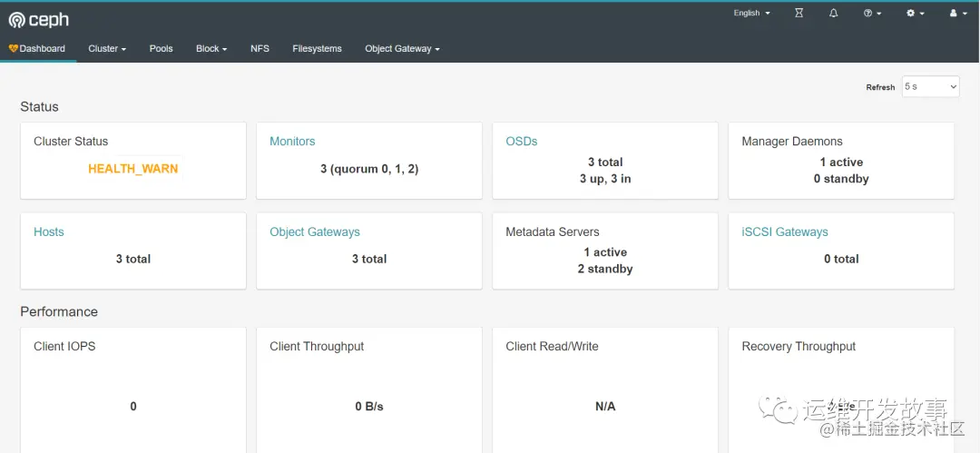Click the 'N/A' Client Read/Write value
The height and width of the screenshot is (453, 980).
point(605,407)
